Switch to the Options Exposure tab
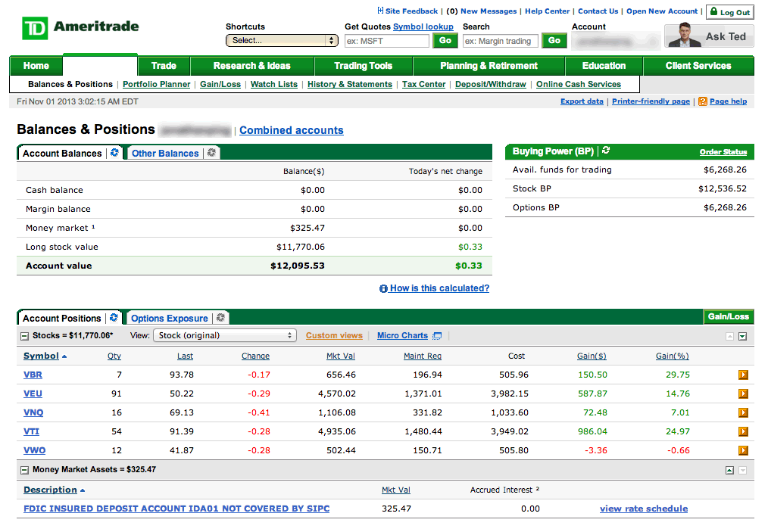 pos(170,318)
